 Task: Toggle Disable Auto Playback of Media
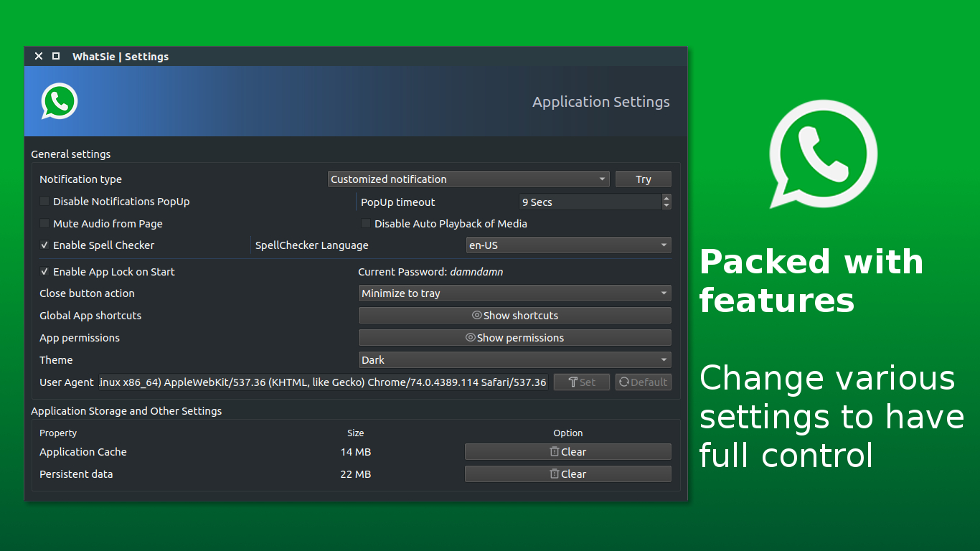pyautogui.click(x=366, y=224)
